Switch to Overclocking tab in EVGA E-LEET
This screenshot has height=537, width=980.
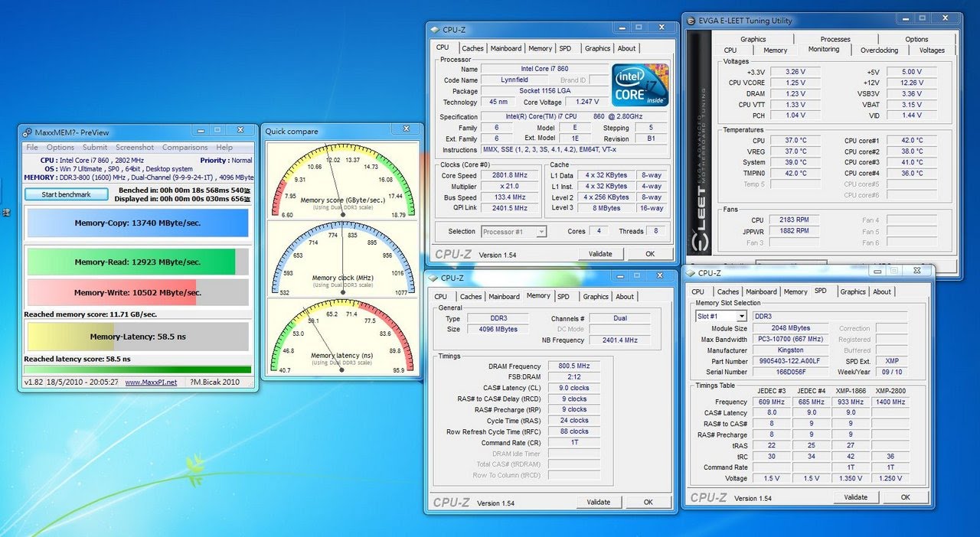pyautogui.click(x=879, y=50)
